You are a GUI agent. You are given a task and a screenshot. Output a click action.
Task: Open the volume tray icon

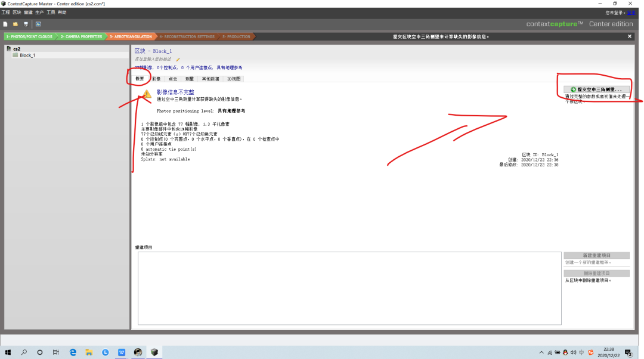pos(574,352)
